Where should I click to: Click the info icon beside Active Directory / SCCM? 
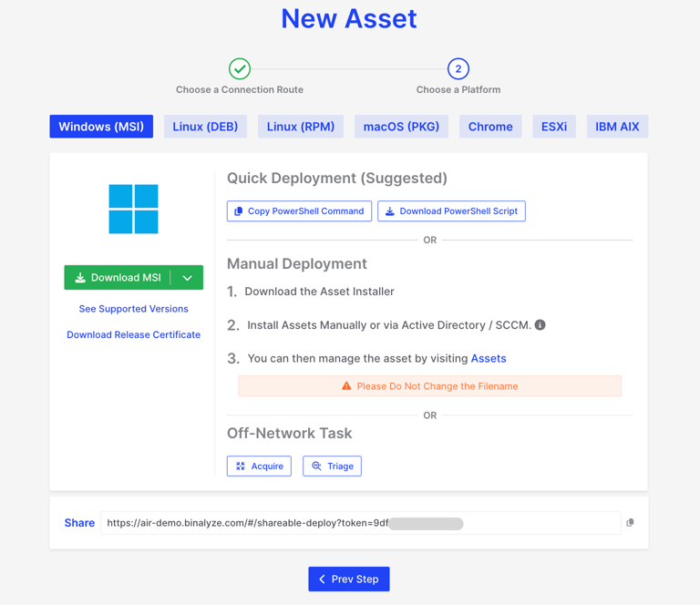[x=540, y=325]
